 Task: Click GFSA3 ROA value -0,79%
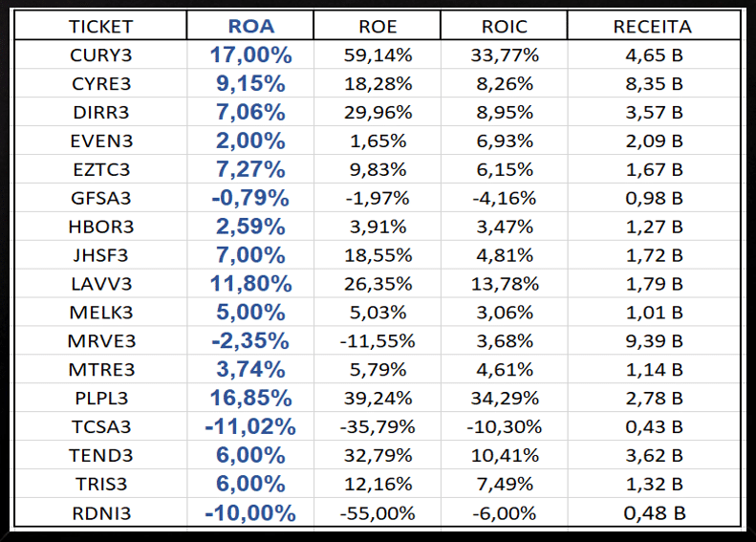250,198
